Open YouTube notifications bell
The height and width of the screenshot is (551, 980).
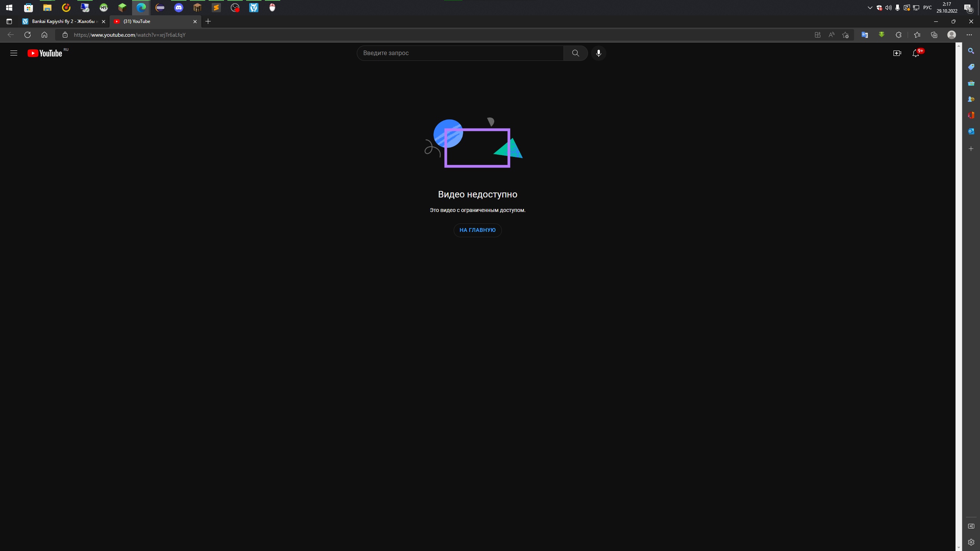pyautogui.click(x=916, y=53)
